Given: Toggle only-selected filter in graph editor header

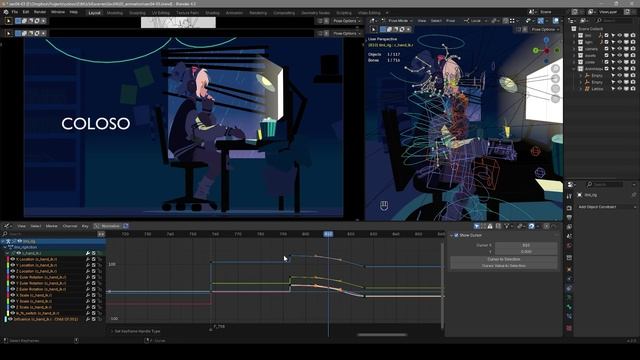Looking at the screenshot, I should coord(477,226).
